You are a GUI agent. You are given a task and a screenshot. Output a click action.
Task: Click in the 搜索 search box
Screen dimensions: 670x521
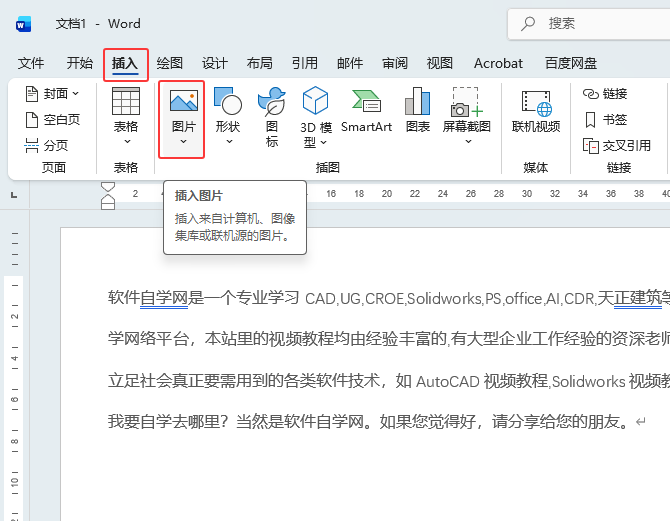[x=590, y=24]
